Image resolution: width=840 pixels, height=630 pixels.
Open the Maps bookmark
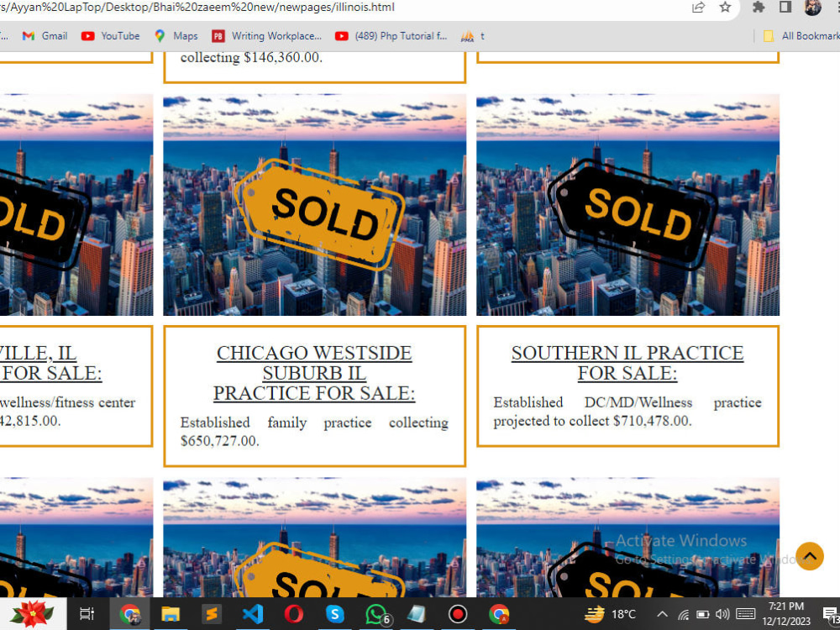(x=176, y=36)
